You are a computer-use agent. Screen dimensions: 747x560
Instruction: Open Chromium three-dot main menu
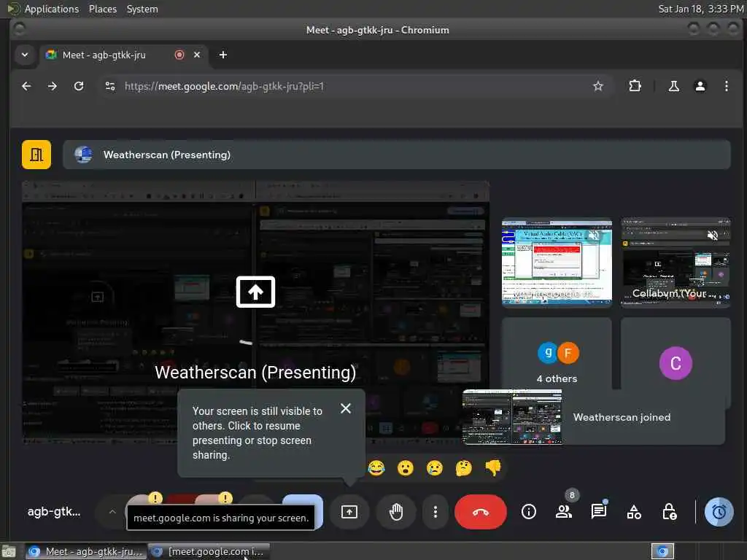(x=726, y=86)
